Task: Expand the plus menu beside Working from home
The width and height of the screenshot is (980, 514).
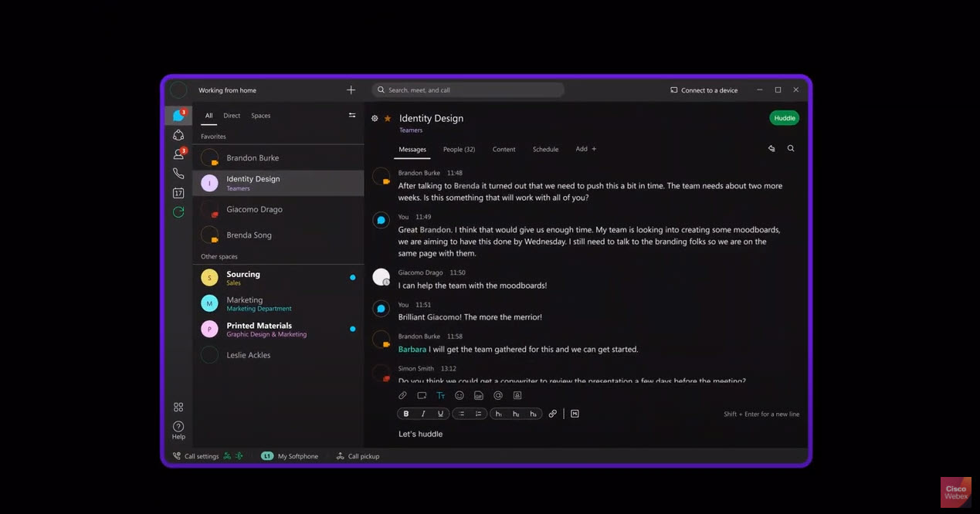Action: [x=351, y=90]
